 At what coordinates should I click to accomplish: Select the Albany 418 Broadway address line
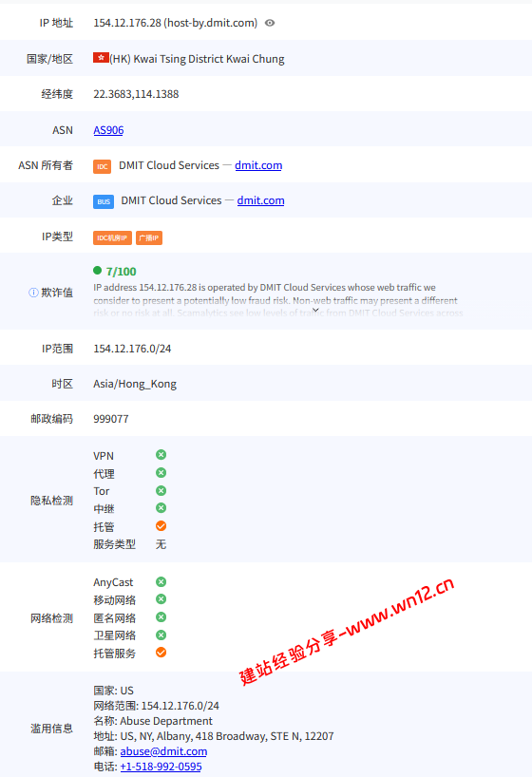pyautogui.click(x=214, y=736)
